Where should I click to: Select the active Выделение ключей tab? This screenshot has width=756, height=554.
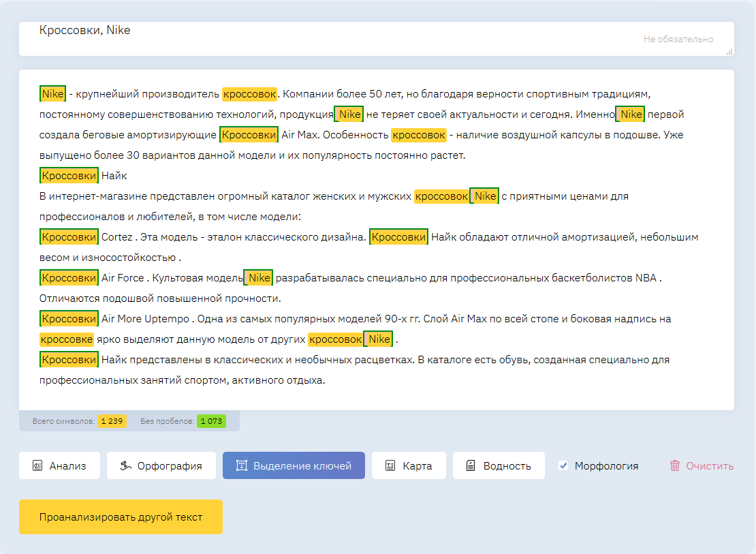[294, 466]
